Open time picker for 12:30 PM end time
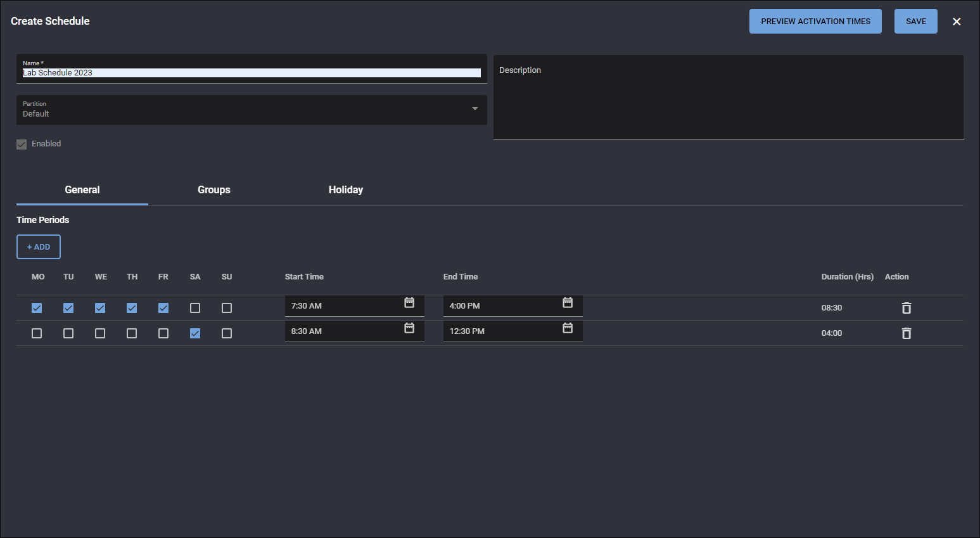The image size is (980, 538). pos(568,328)
